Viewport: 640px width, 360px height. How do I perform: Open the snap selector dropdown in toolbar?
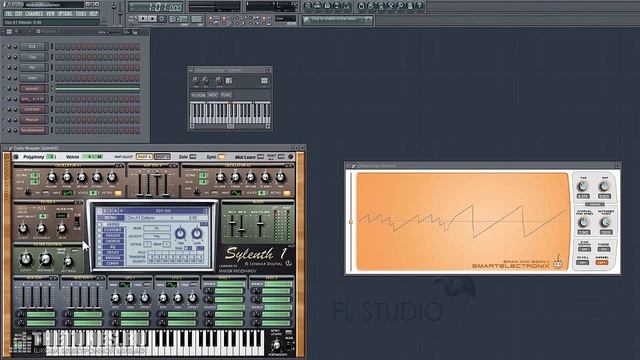(x=285, y=18)
